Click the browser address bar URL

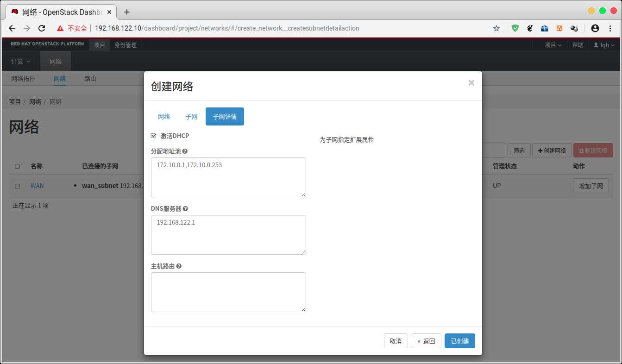pos(227,28)
